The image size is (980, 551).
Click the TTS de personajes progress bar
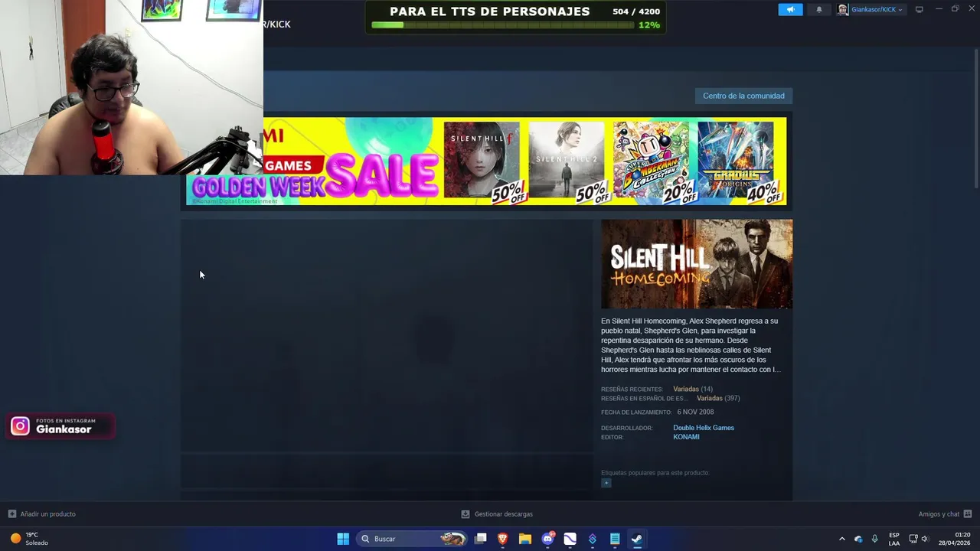[x=503, y=25]
